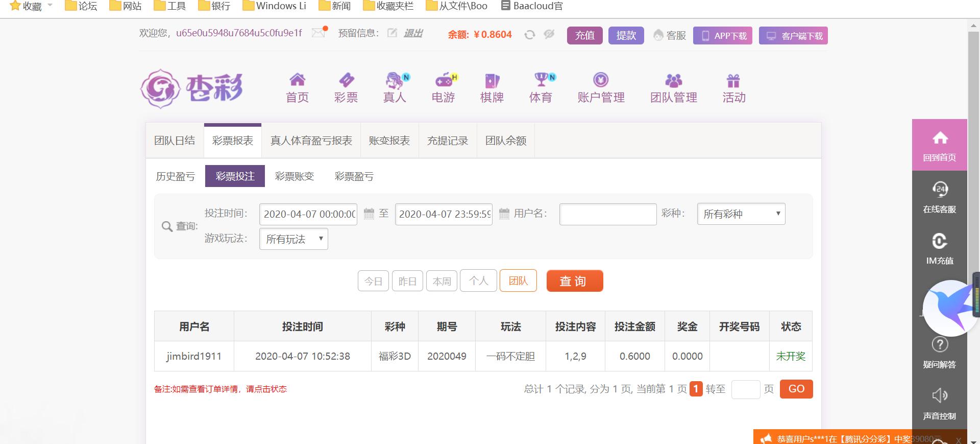This screenshot has width=980, height=444.
Task: Click page number 1 in pagination
Action: [x=696, y=389]
